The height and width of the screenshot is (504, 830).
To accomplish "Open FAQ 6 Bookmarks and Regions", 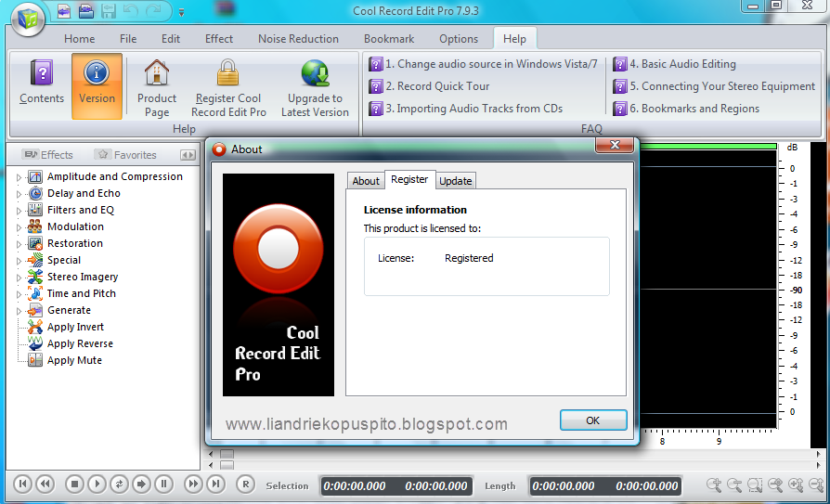I will pyautogui.click(x=686, y=109).
